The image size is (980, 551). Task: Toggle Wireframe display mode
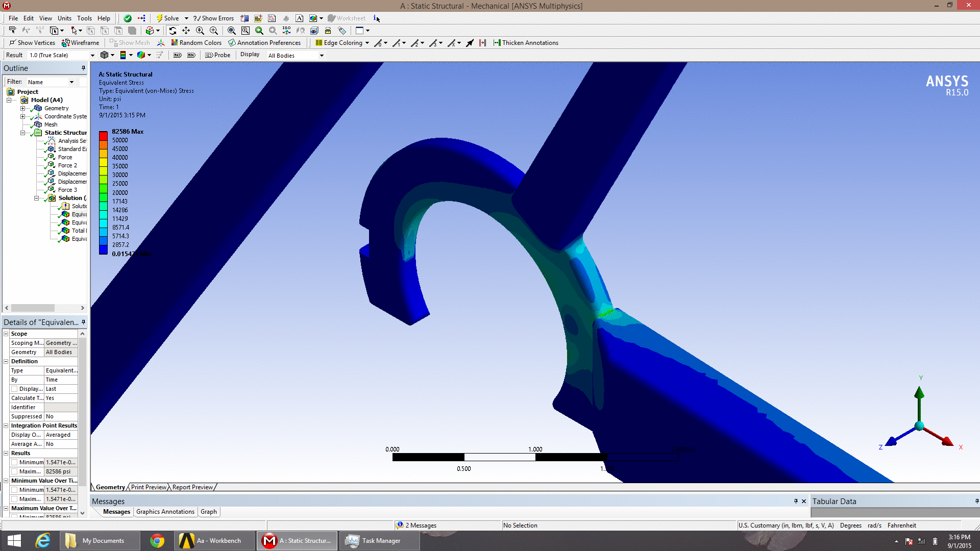[80, 43]
